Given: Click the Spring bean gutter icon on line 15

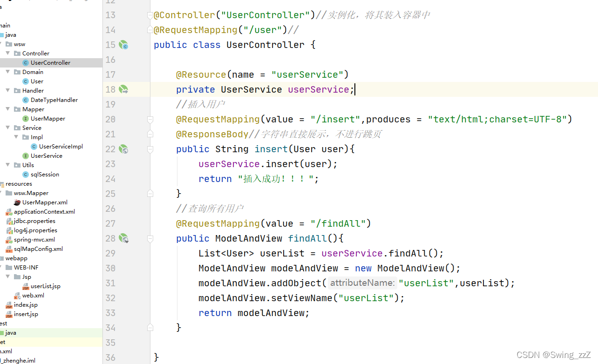Looking at the screenshot, I should pyautogui.click(x=123, y=45).
